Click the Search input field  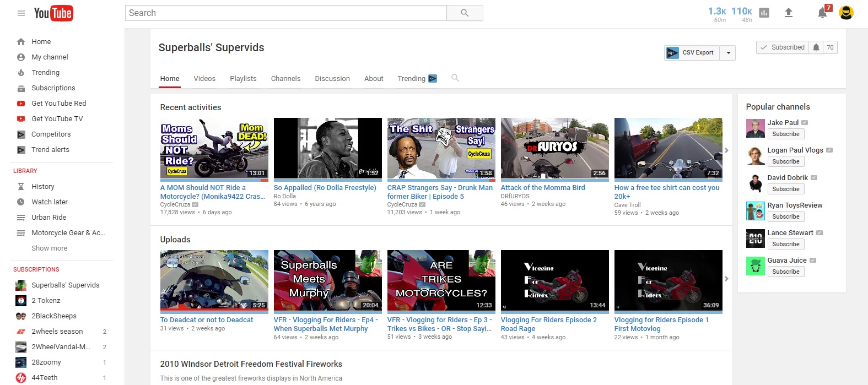(x=286, y=13)
